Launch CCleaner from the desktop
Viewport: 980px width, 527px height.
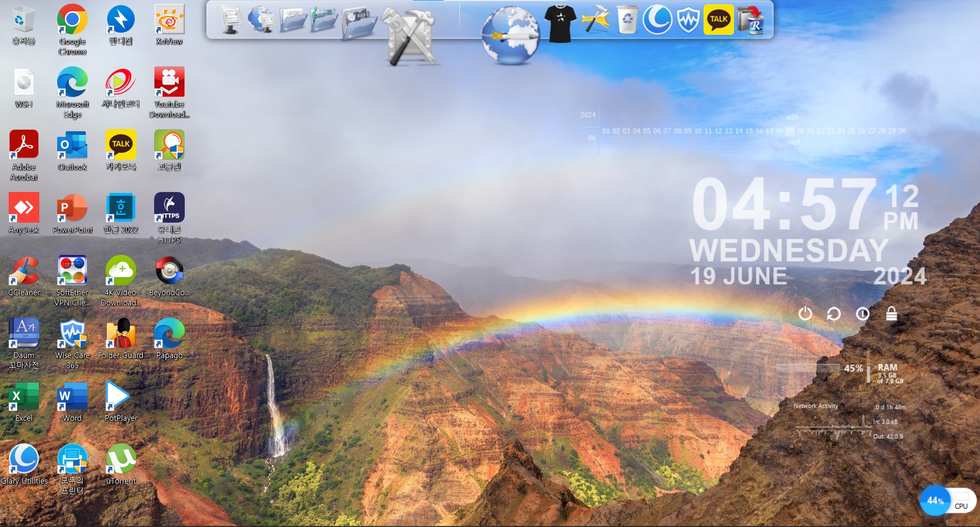click(x=24, y=276)
